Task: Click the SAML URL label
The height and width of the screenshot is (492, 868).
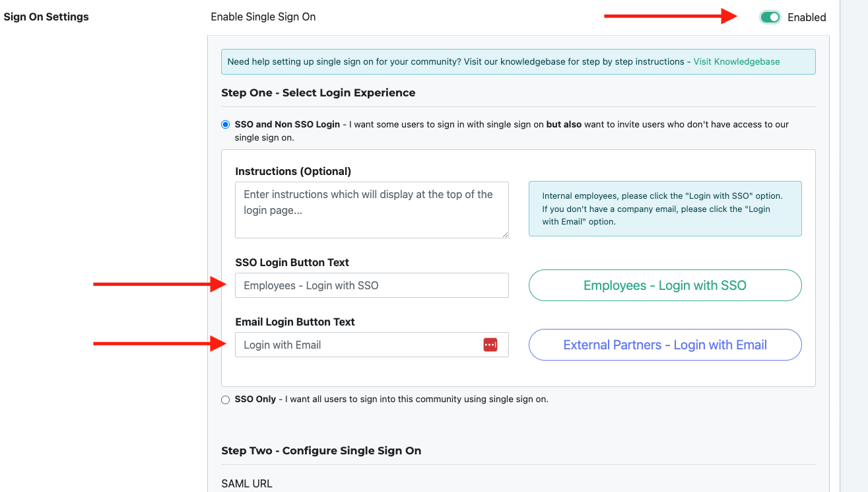Action: coord(247,483)
